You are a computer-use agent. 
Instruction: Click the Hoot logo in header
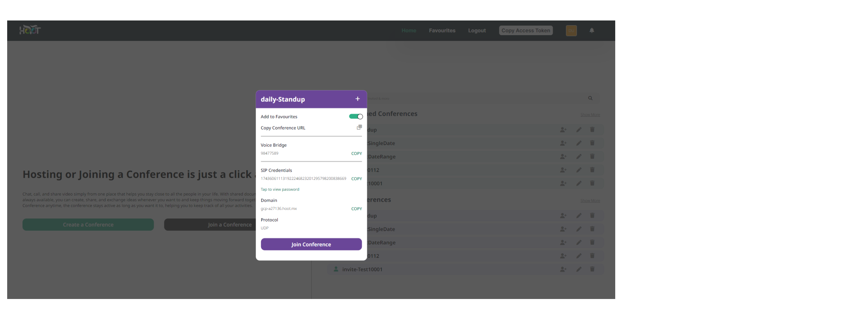point(30,30)
